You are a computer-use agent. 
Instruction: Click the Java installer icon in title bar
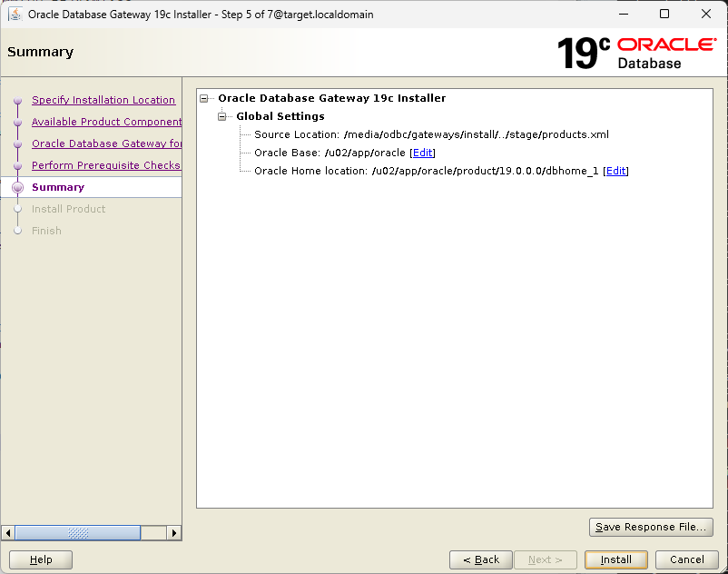pyautogui.click(x=15, y=14)
